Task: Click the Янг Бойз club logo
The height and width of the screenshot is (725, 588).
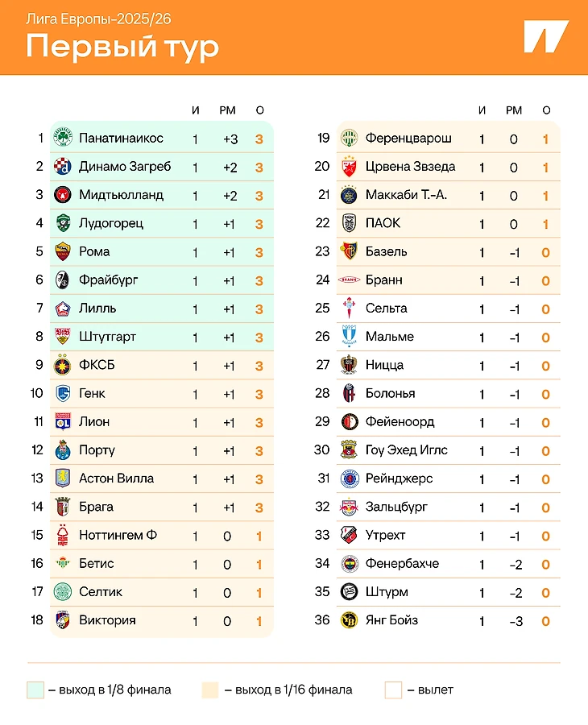Action: [349, 620]
